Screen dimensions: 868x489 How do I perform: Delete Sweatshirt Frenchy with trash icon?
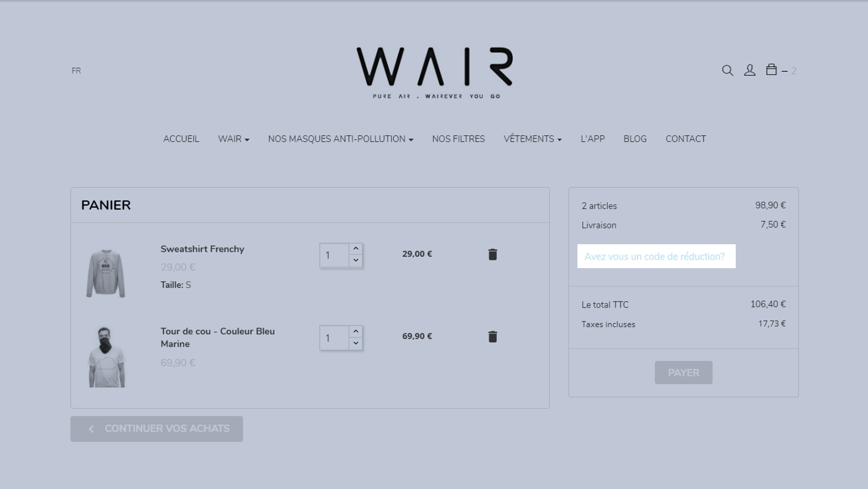click(x=492, y=254)
